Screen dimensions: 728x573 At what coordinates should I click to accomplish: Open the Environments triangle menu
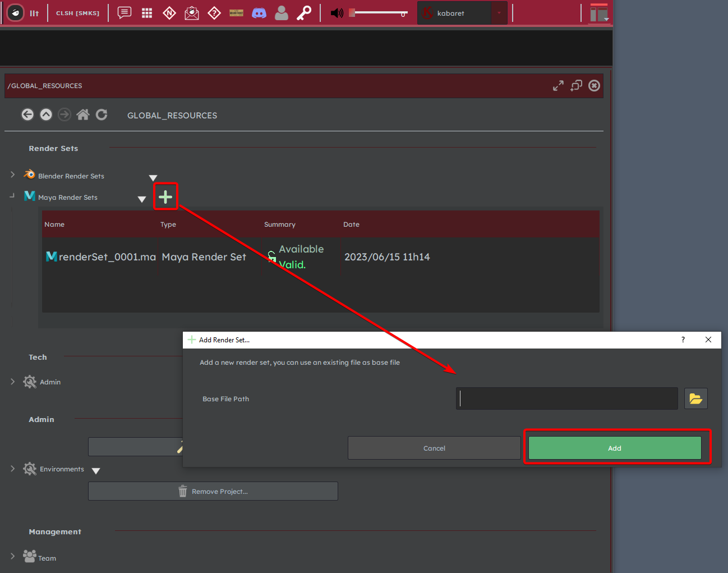(96, 471)
